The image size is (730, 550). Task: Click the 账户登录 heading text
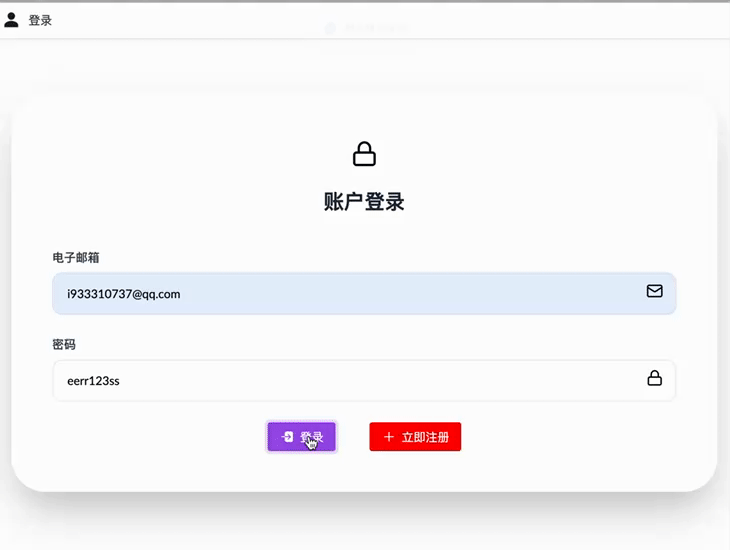point(364,202)
